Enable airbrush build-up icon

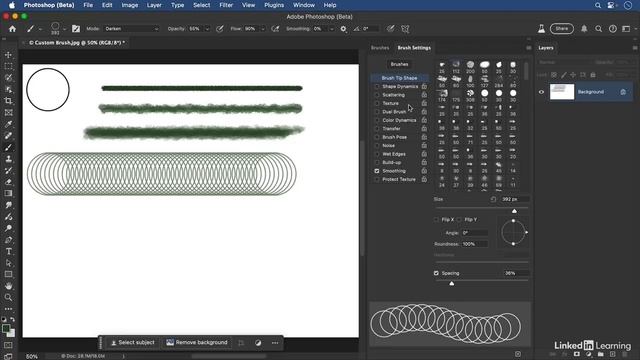click(275, 29)
